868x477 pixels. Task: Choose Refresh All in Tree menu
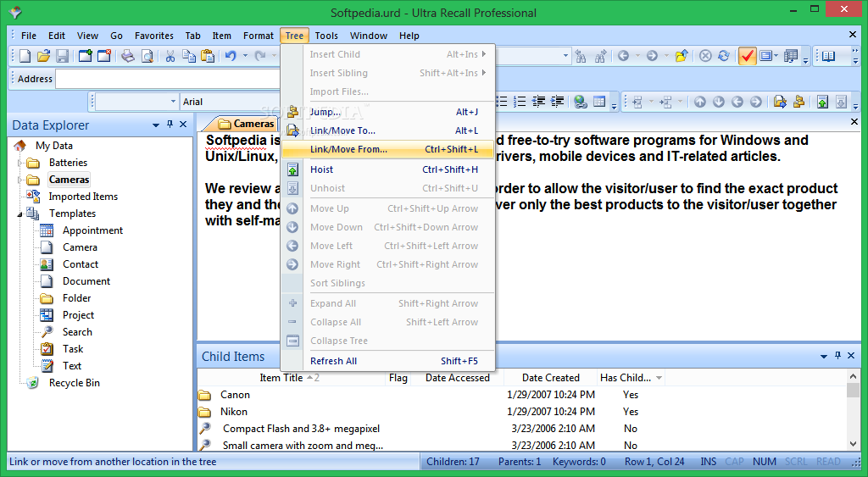[x=388, y=361]
